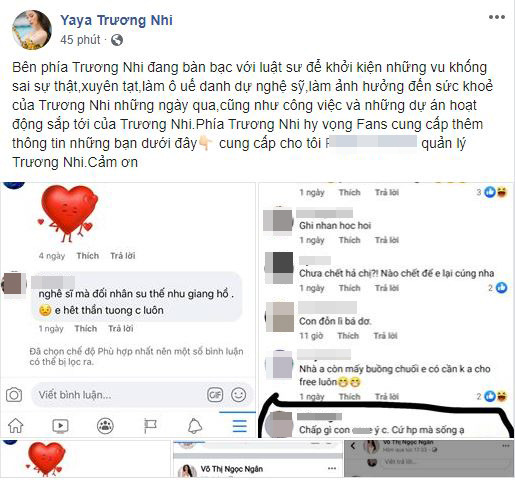Click Thích under 'Ghi nhan hoc hoi' comment

(349, 240)
